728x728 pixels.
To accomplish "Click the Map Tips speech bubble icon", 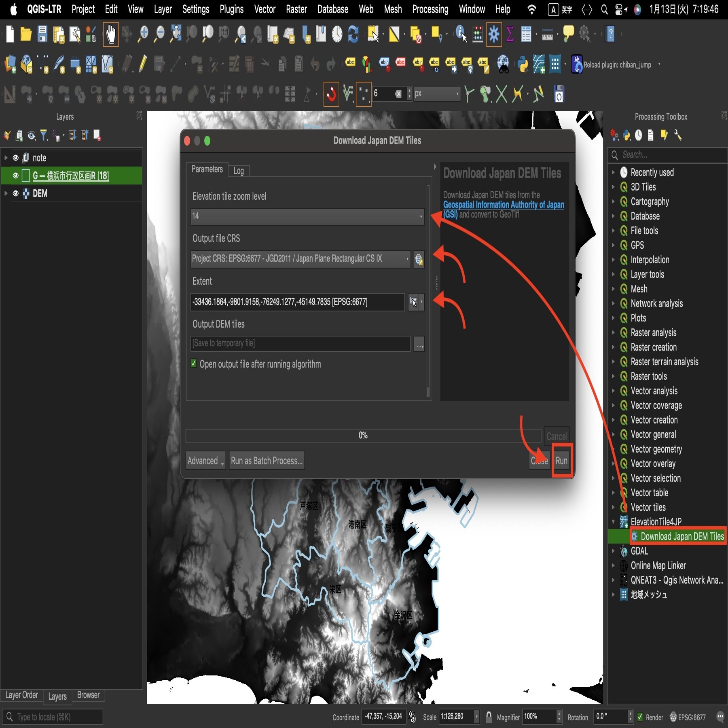I will click(x=568, y=34).
